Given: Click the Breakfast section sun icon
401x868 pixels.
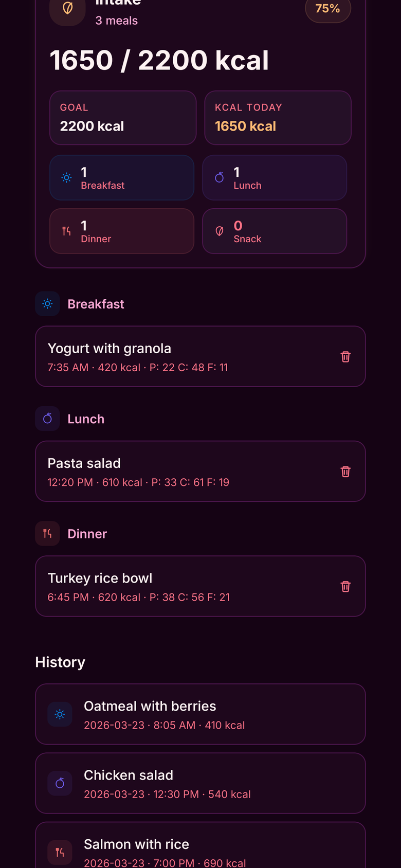Looking at the screenshot, I should tap(47, 304).
